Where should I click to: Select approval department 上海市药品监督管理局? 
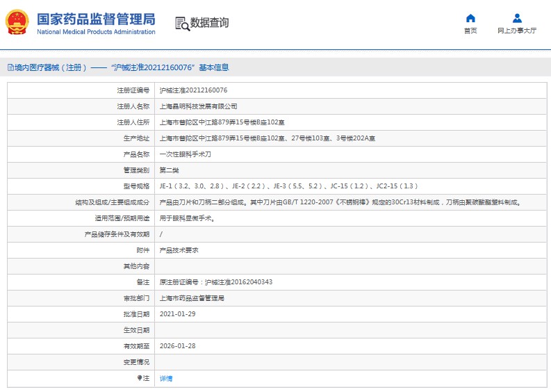[x=192, y=298]
